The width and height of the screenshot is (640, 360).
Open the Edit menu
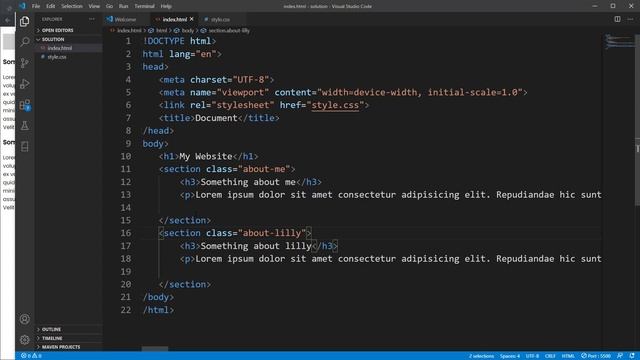(x=50, y=6)
